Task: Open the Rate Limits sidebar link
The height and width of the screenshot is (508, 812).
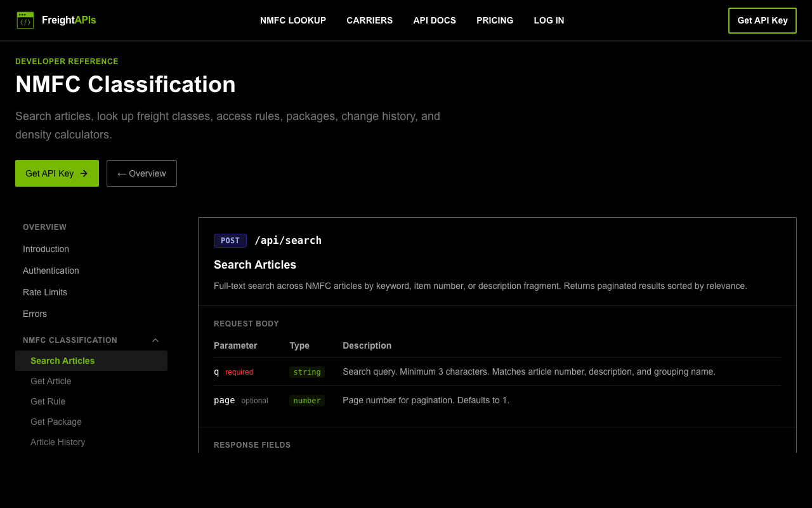Action: [x=45, y=292]
